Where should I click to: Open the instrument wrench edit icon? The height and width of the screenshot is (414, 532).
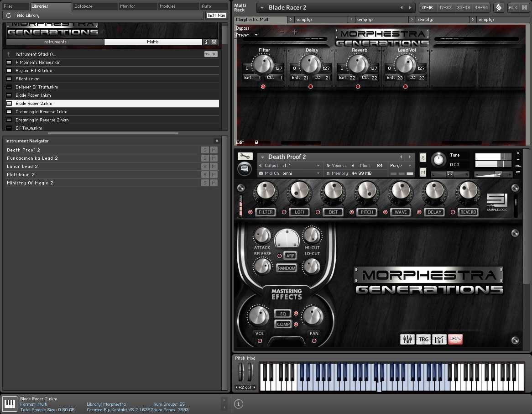245,156
